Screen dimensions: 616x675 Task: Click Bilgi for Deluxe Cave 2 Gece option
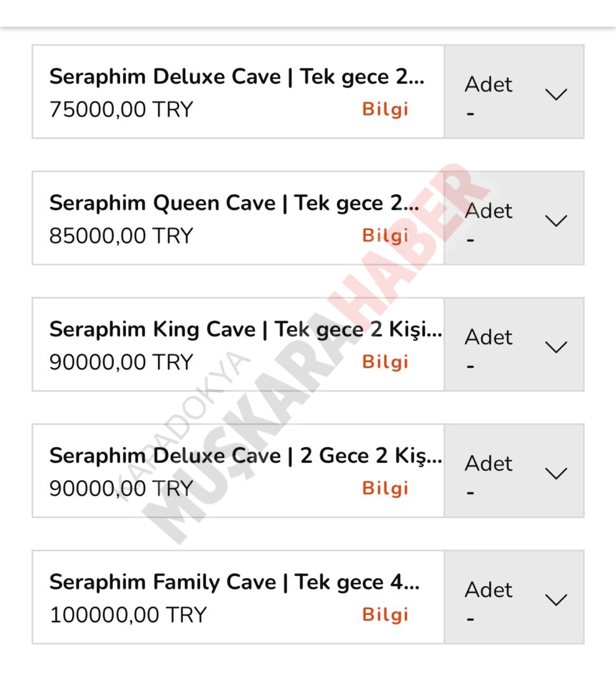pos(385,488)
